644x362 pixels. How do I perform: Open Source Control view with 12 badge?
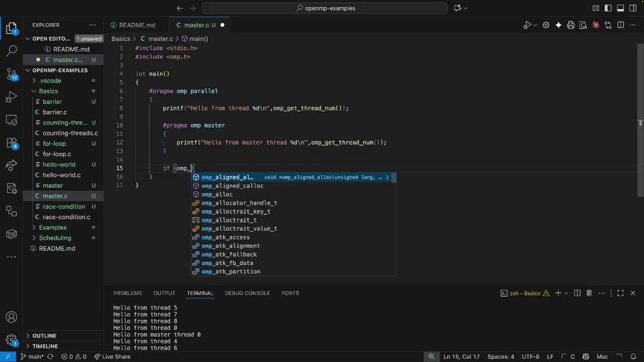tap(11, 74)
